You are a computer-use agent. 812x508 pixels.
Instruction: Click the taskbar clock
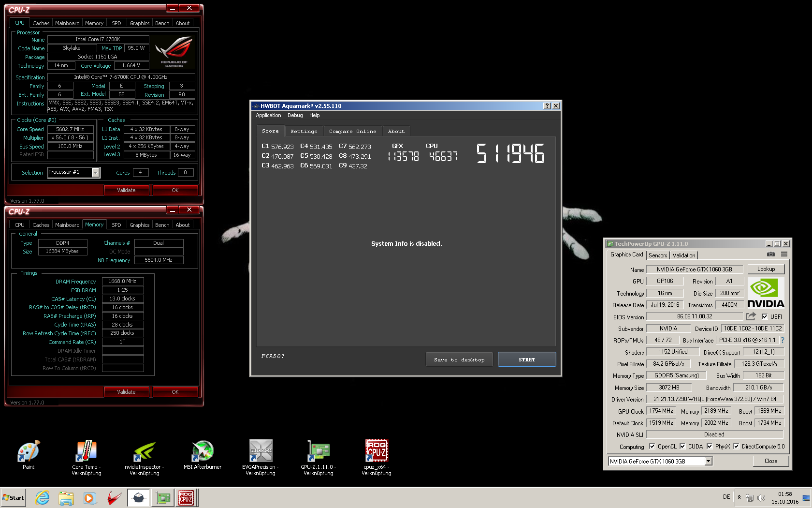tap(785, 498)
